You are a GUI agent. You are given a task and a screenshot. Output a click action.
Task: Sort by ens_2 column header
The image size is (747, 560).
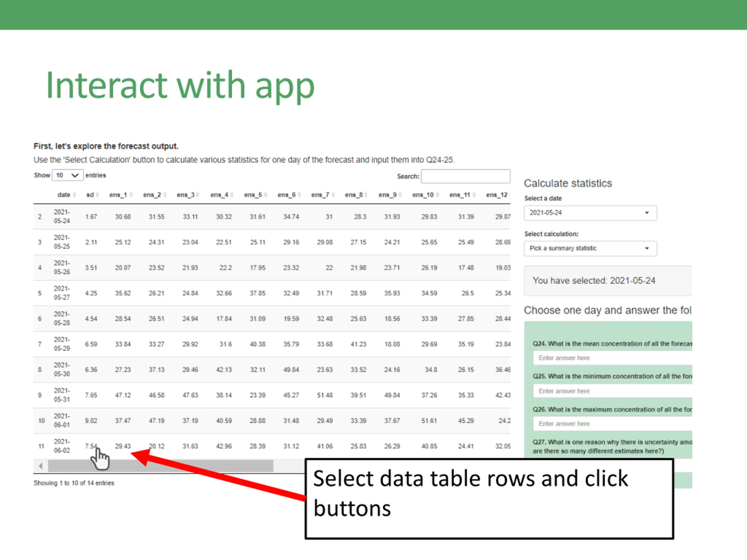(154, 195)
